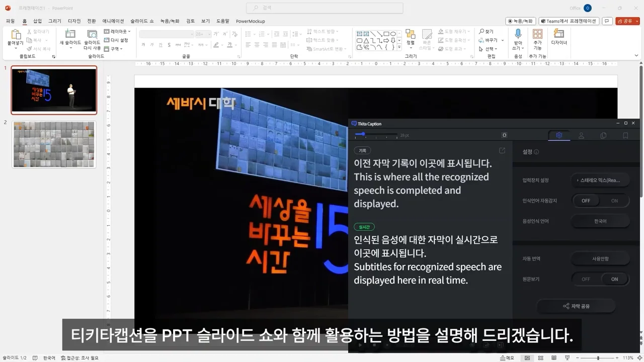The width and height of the screenshot is (644, 362).
Task: Open the comments icon near 공유 button
Action: coord(607,21)
